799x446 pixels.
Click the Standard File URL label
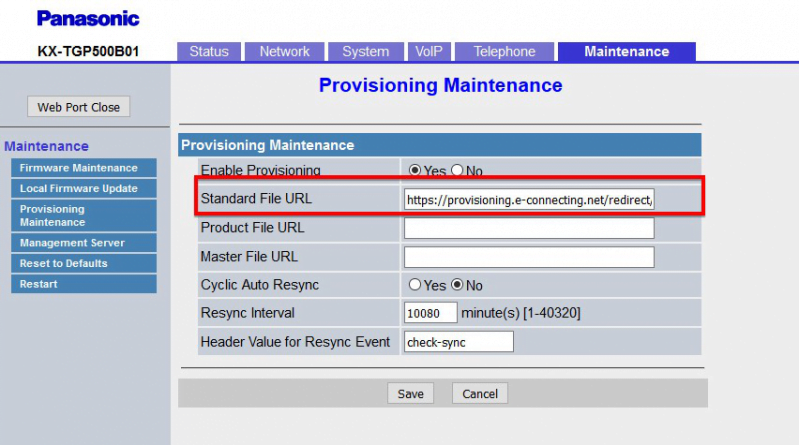pos(256,198)
